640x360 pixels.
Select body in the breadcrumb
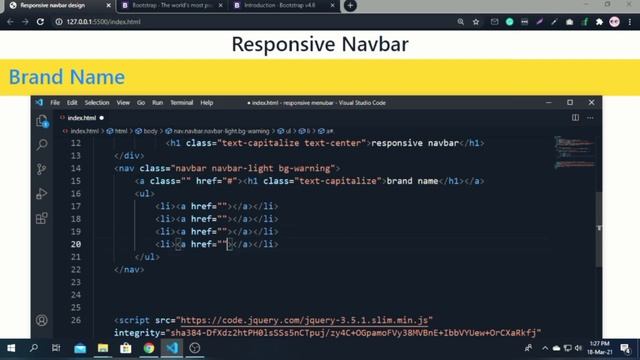150,131
